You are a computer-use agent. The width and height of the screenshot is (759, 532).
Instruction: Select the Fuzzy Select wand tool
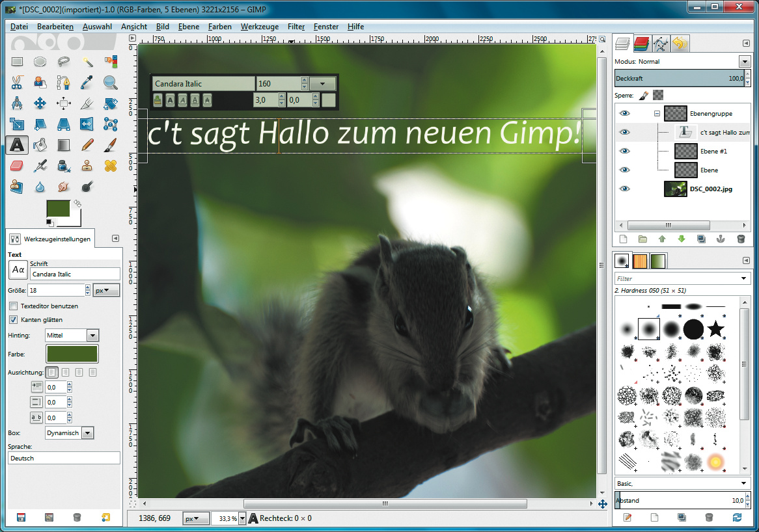pos(87,62)
